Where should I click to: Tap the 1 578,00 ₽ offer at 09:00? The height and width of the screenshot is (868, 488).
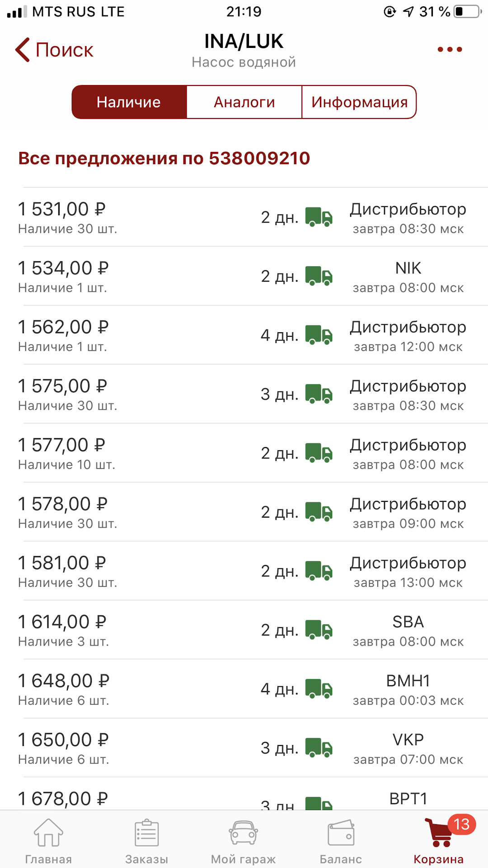[x=244, y=512]
